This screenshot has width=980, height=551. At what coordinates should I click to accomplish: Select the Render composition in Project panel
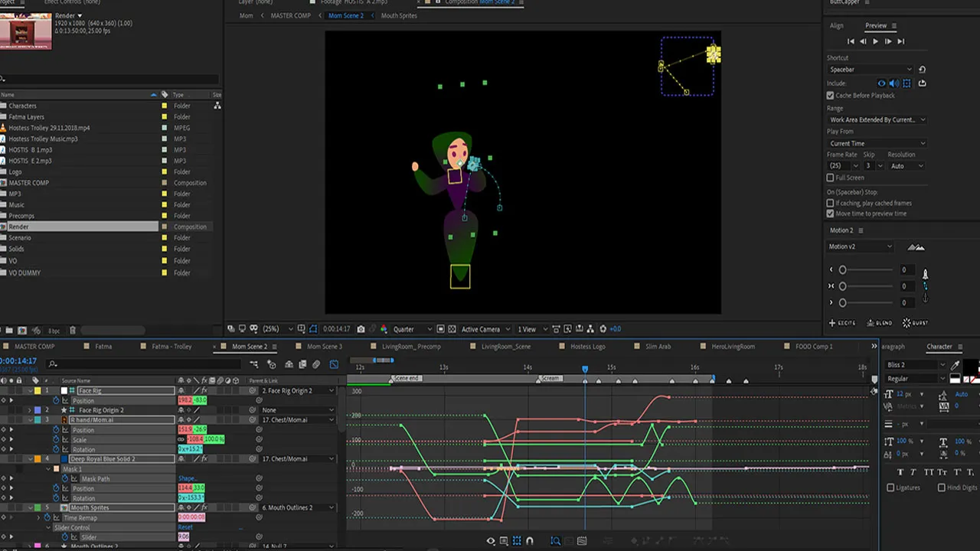point(80,227)
